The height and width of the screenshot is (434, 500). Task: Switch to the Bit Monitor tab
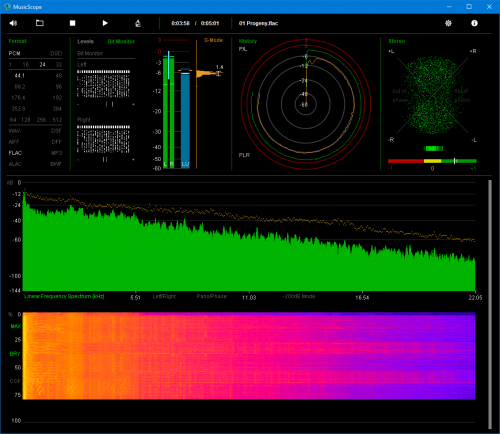[121, 41]
